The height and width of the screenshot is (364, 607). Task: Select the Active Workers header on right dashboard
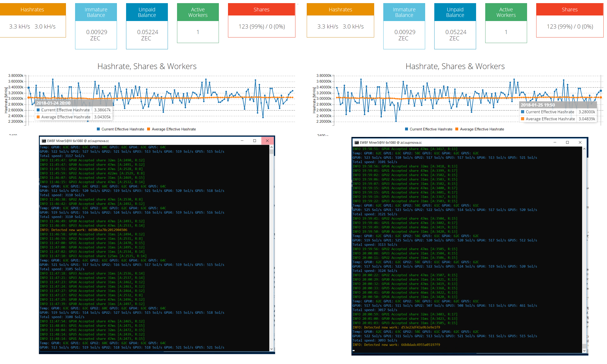click(506, 12)
